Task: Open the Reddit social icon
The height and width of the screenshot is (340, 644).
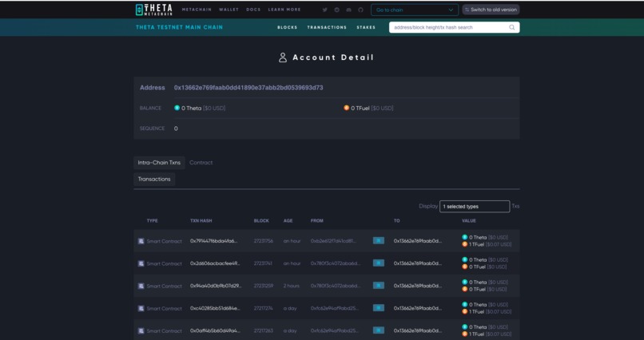Action: point(337,10)
